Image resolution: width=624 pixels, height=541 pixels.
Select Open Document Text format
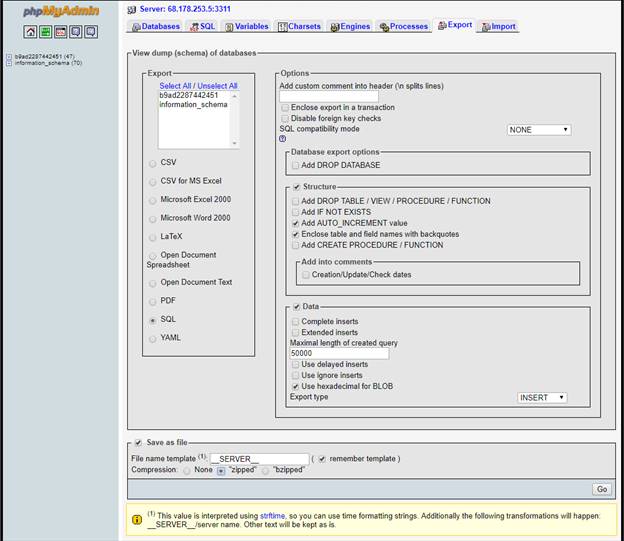pos(152,283)
